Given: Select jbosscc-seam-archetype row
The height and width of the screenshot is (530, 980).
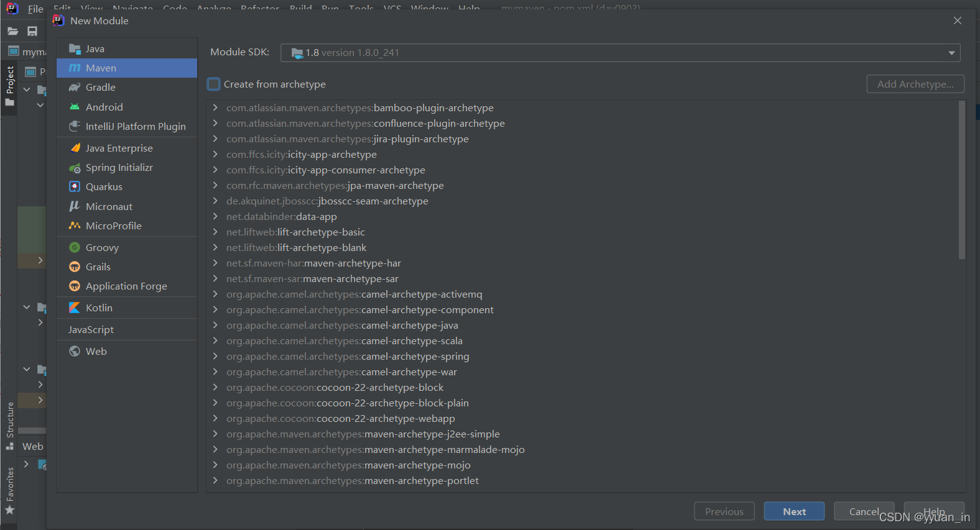Looking at the screenshot, I should (x=583, y=201).
